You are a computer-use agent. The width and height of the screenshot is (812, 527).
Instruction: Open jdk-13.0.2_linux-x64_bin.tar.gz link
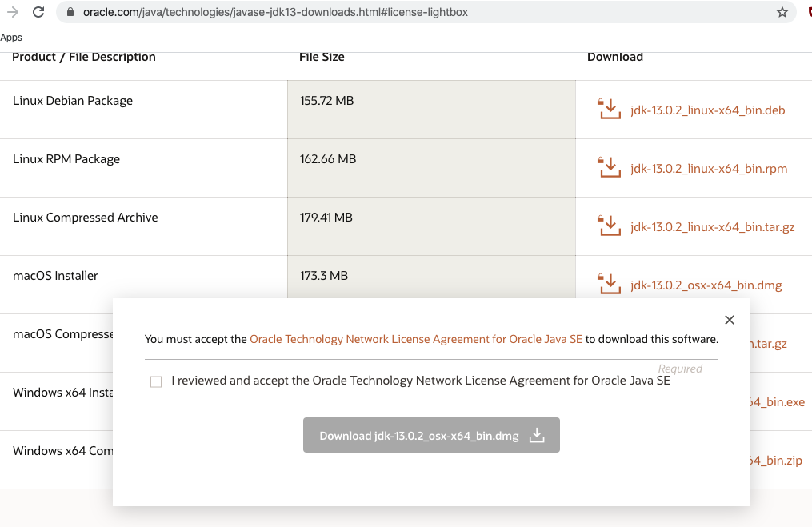click(712, 227)
